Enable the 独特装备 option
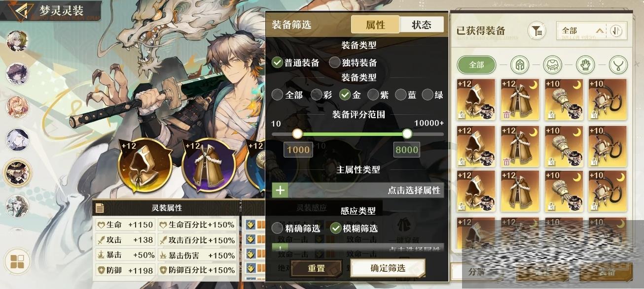Screen dimensions: 644x289 [x=353, y=63]
